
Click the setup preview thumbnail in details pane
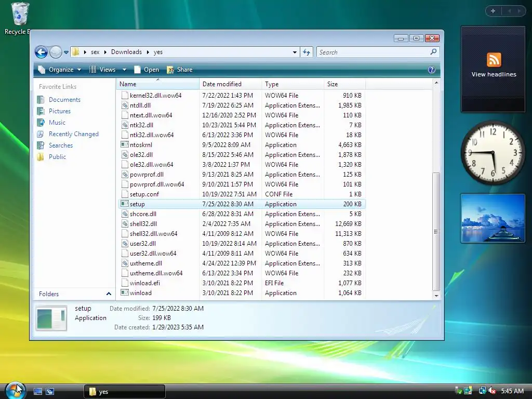pos(51,318)
